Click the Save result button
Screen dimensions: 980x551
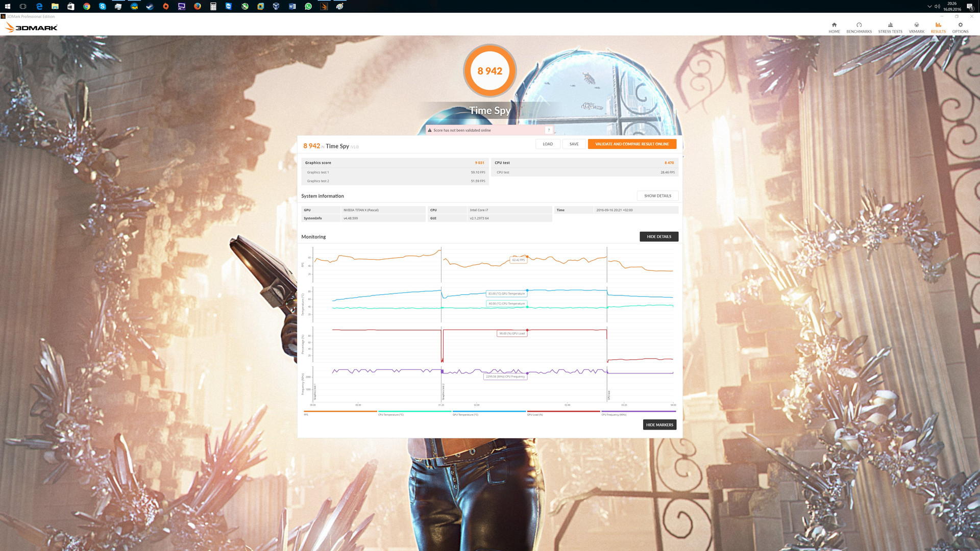(x=574, y=144)
